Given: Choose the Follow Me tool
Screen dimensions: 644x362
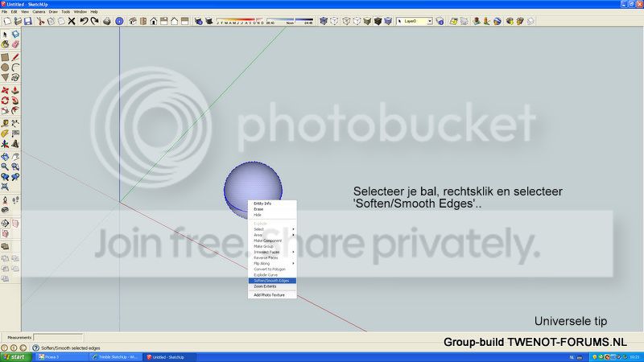Looking at the screenshot, I should (15, 101).
